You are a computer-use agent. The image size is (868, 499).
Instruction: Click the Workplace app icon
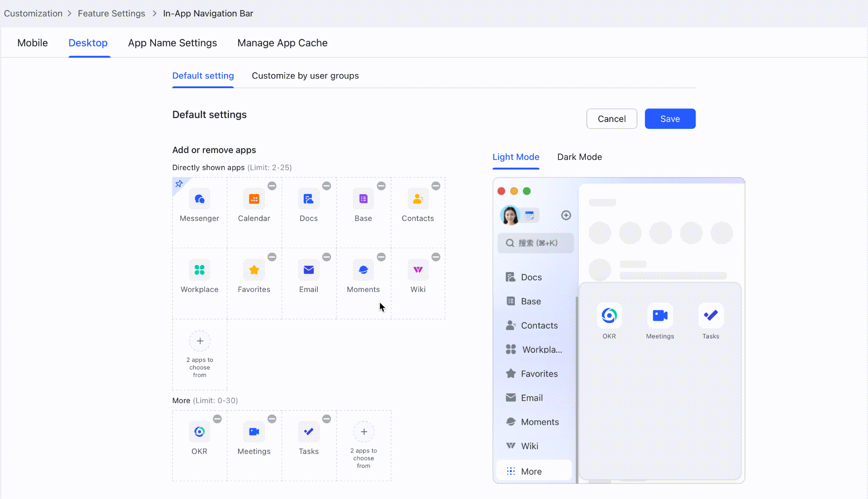[x=199, y=270]
